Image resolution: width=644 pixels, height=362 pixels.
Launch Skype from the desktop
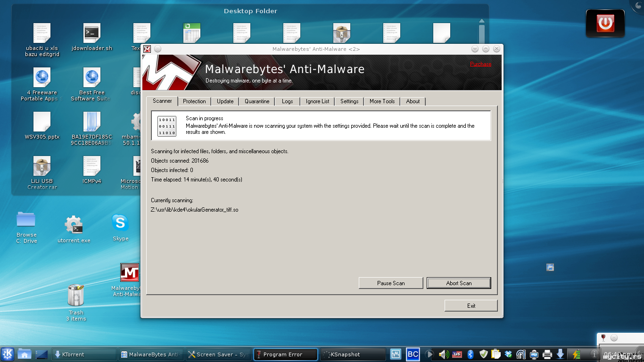pyautogui.click(x=120, y=228)
